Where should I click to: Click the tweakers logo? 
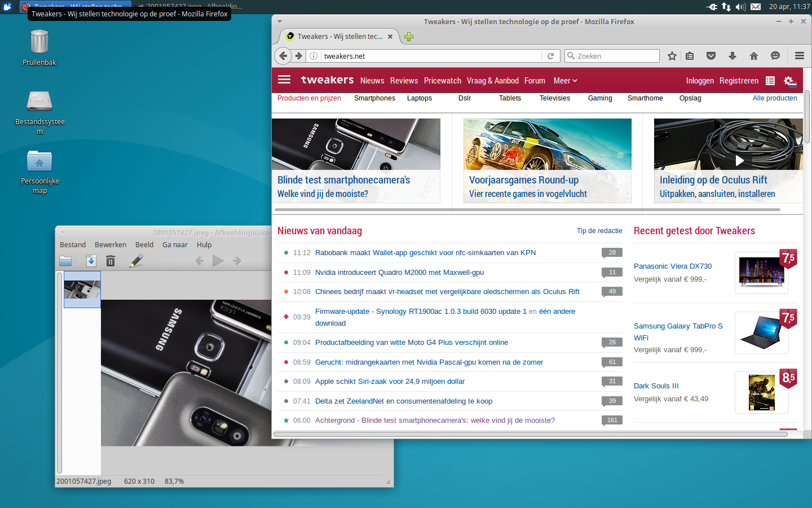[x=328, y=80]
